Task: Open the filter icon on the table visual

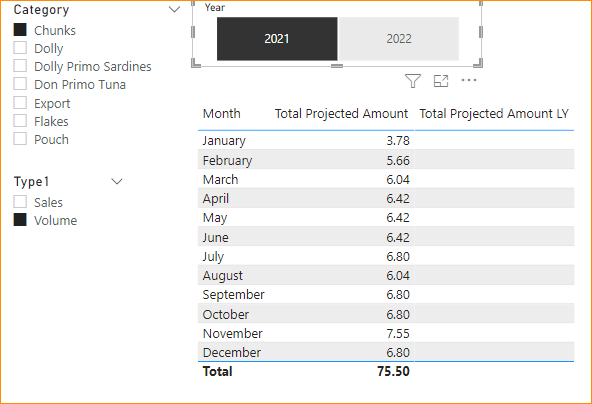Action: click(413, 81)
